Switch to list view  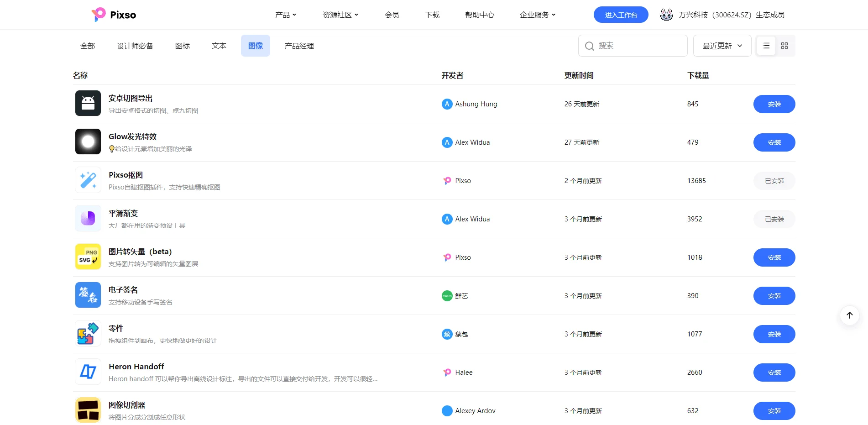point(766,46)
